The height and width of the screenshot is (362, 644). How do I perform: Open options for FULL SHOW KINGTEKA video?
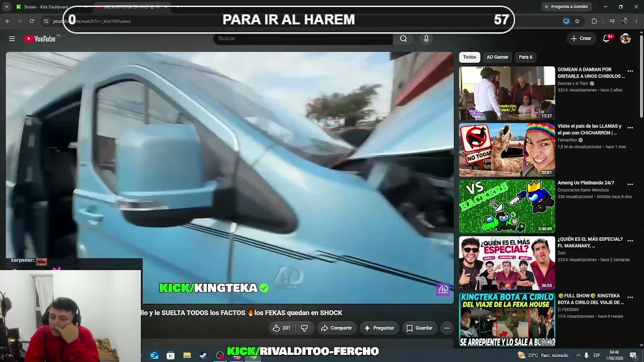(x=630, y=297)
